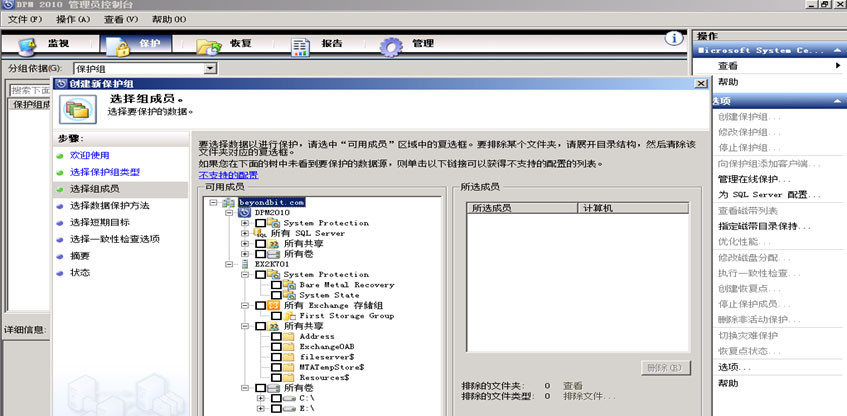Check the Address share

[x=276, y=336]
